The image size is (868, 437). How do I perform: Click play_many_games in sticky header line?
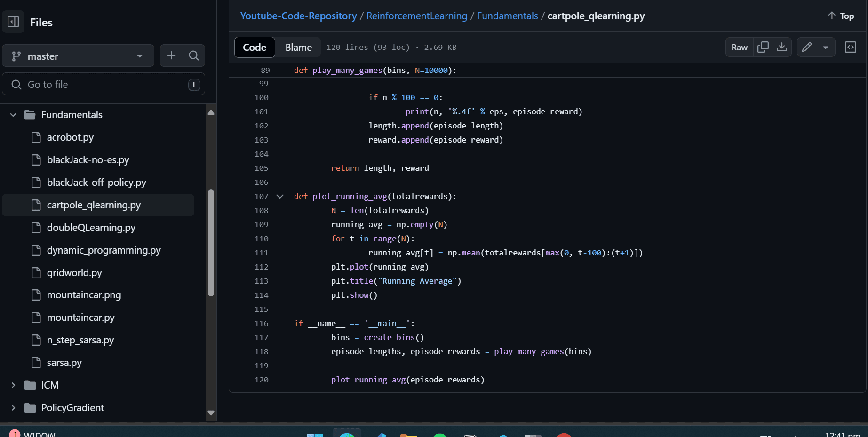tap(347, 70)
